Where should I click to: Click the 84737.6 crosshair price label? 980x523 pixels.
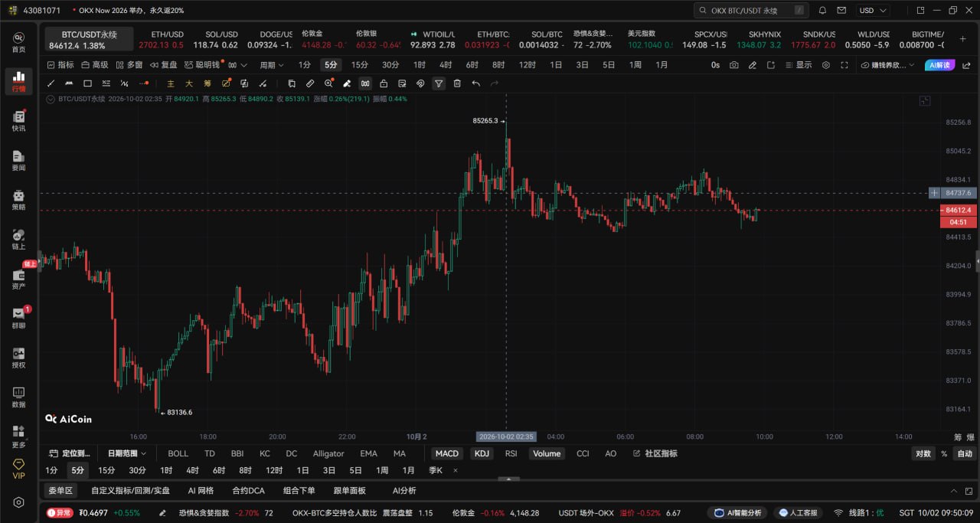(x=958, y=193)
